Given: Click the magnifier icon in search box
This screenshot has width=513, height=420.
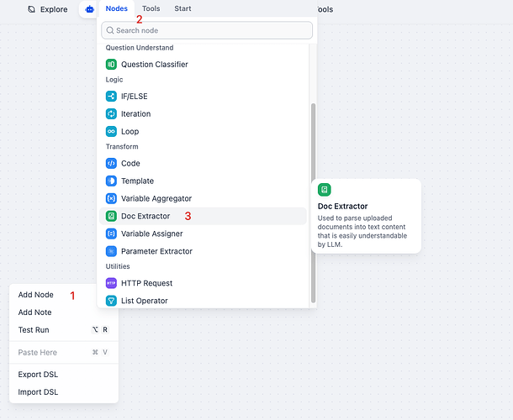Looking at the screenshot, I should [110, 30].
